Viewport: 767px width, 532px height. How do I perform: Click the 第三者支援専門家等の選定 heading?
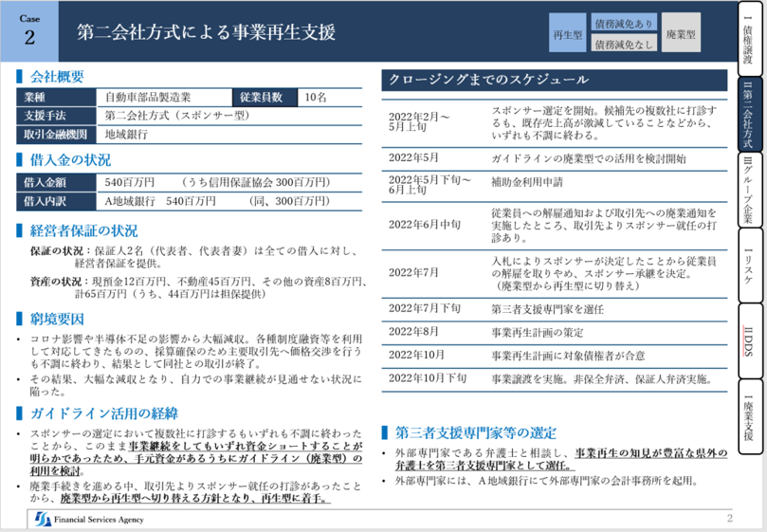point(475,432)
